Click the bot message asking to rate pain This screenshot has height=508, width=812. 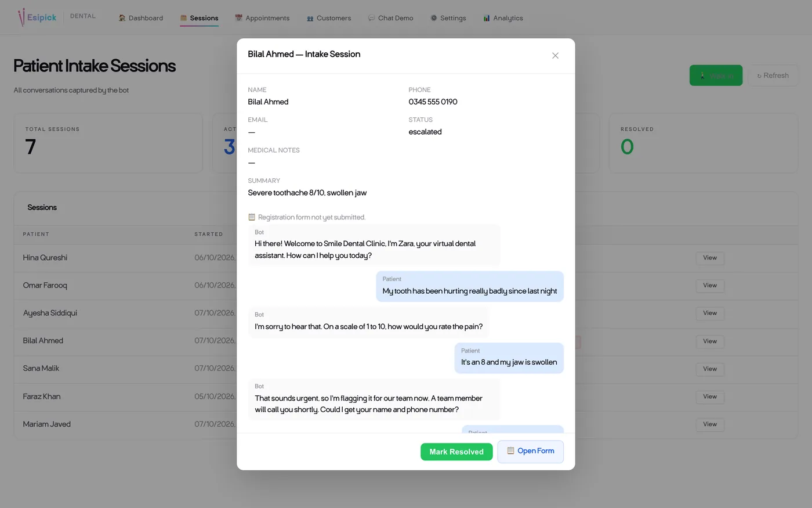(369, 322)
